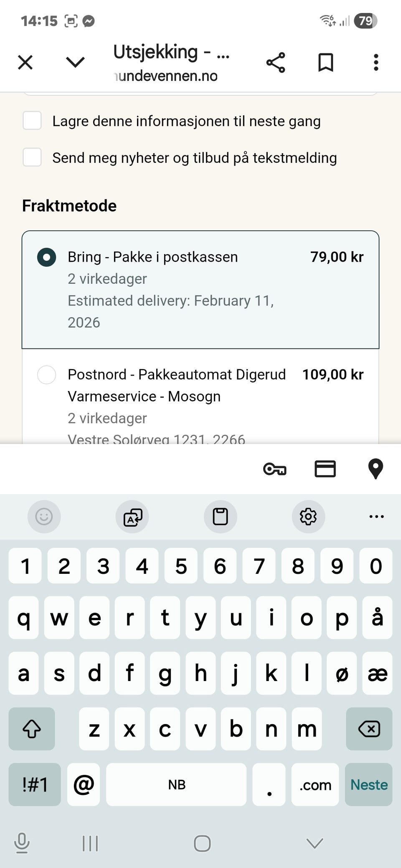401x868 pixels.
Task: Open saved passwords key icon
Action: coord(275,469)
